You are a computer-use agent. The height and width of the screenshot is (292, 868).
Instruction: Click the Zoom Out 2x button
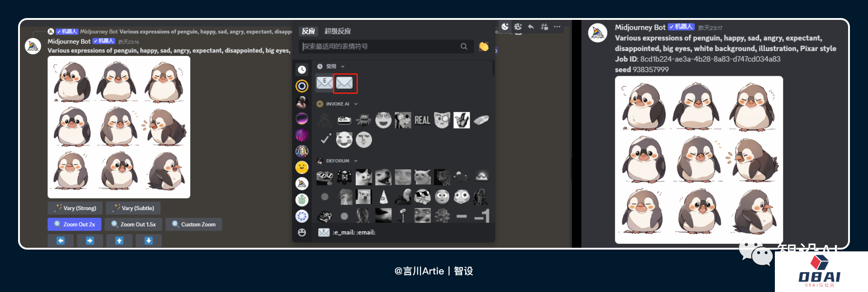75,224
